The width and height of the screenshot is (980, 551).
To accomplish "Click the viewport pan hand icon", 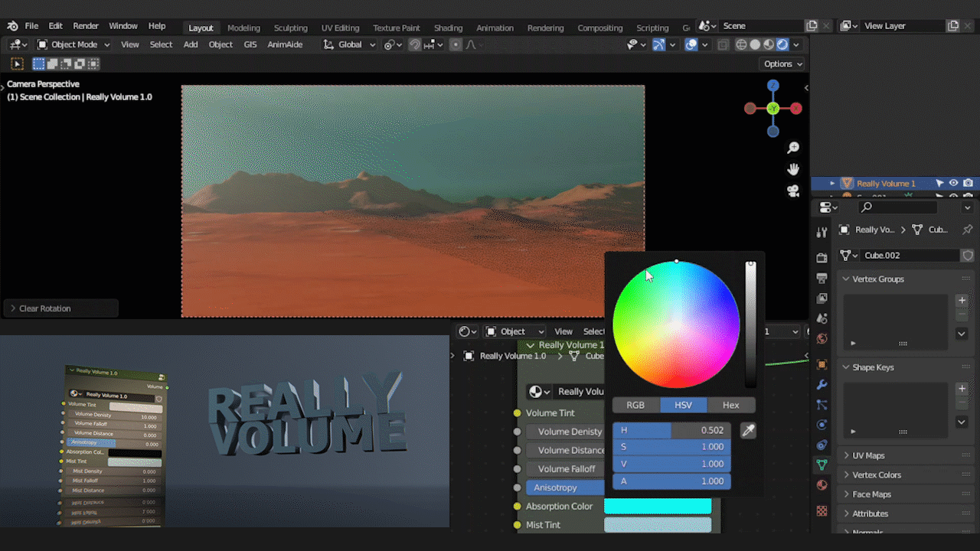I will point(793,169).
